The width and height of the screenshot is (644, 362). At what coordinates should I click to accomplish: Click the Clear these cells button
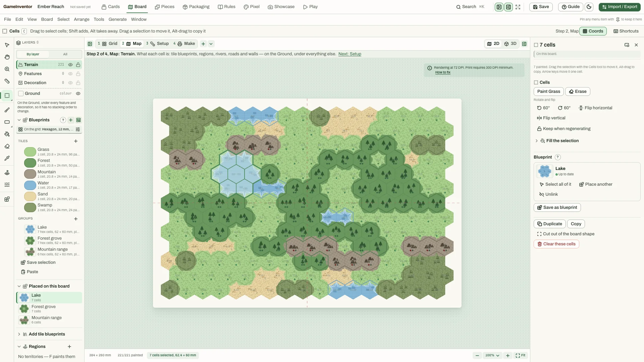coord(556,244)
